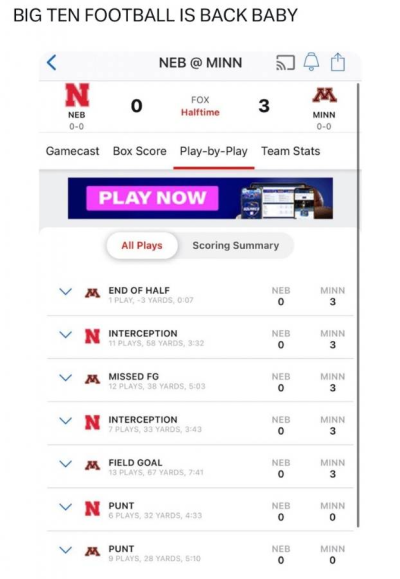Tap Nebraska logo on Punt row
This screenshot has width=400, height=579.
[92, 508]
